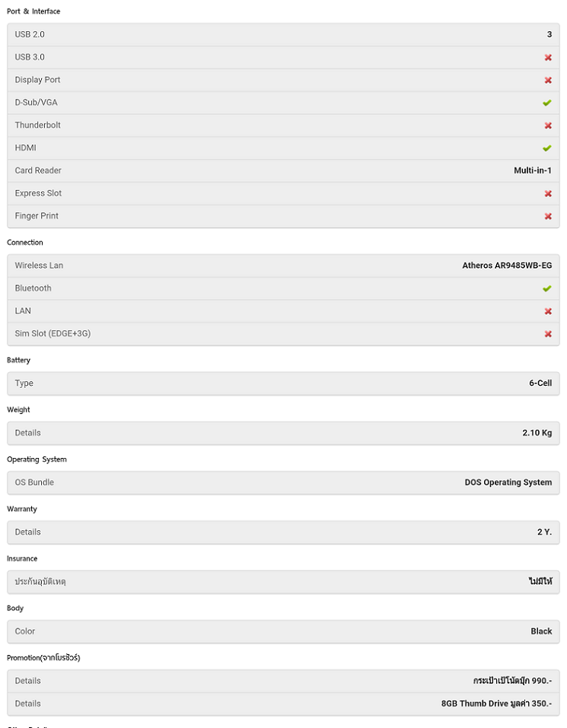
Task: Click the red cross in LAN row
Action: (x=548, y=311)
